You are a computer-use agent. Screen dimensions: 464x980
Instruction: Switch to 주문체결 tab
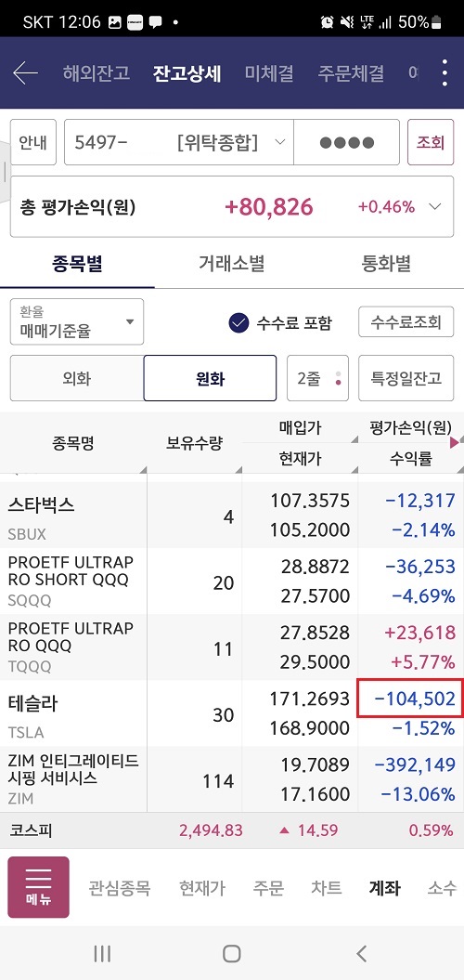pos(351,73)
